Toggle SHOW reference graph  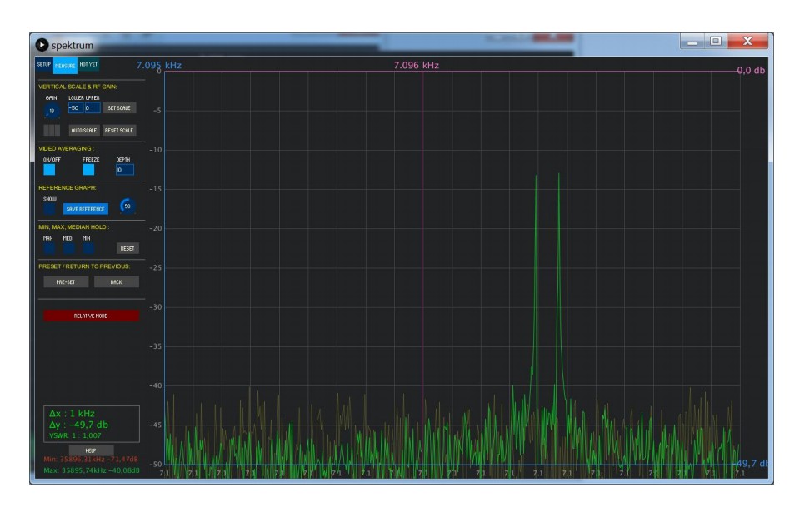(x=49, y=209)
